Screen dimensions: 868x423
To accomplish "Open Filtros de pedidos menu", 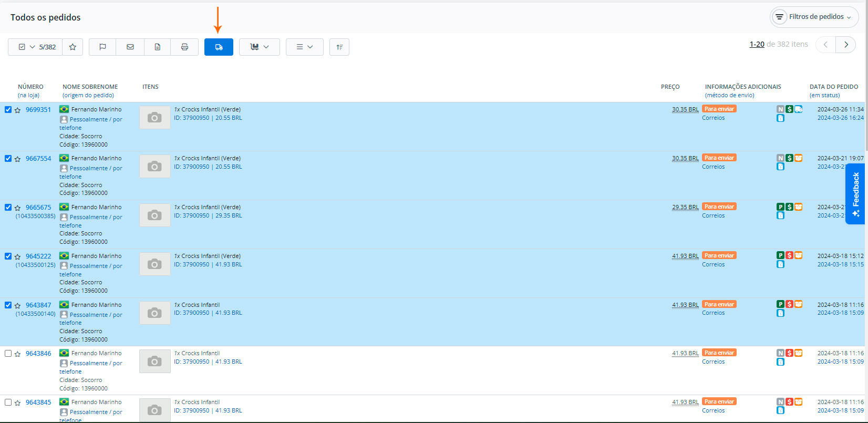I will click(814, 17).
